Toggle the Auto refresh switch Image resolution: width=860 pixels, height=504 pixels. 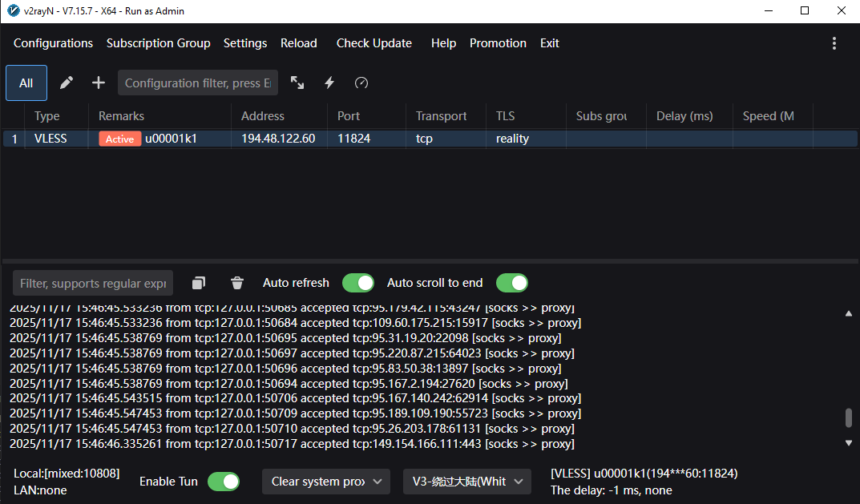coord(358,283)
